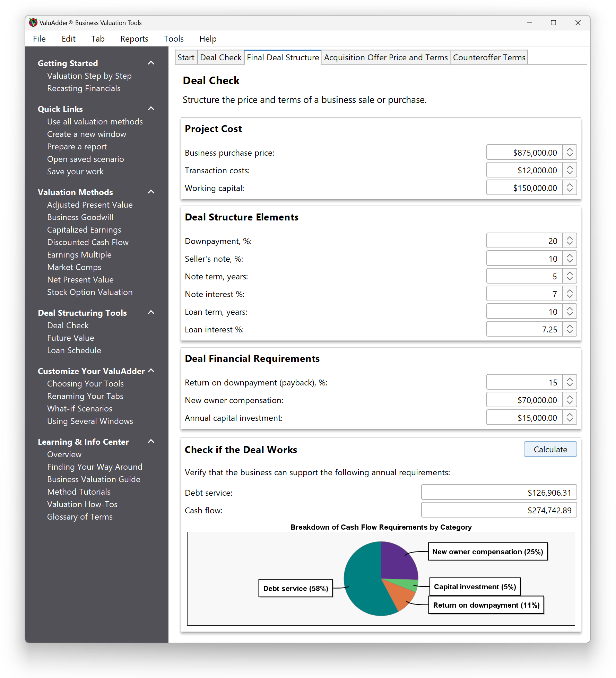
Task: Collapse the Learning & Info Center section
Action: tap(151, 441)
